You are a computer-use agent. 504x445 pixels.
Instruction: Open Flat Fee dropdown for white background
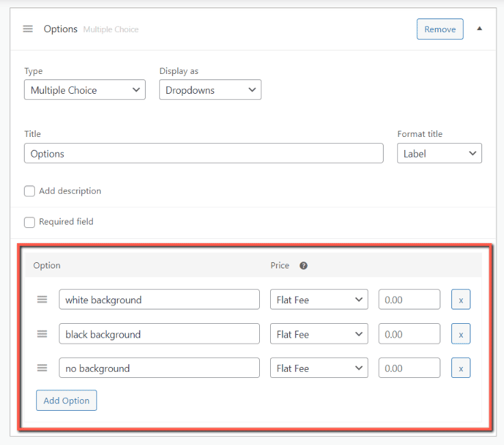coord(319,300)
